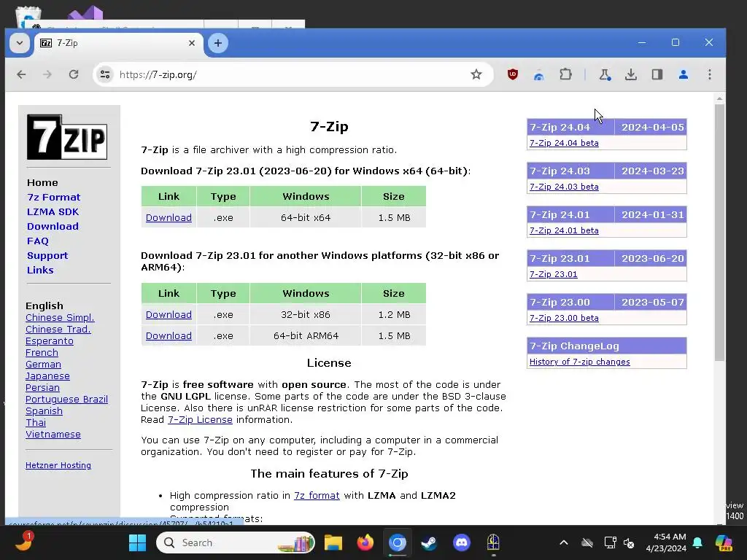Viewport: 747px width, 560px height.
Task: Open the 7-Zip 24.03 beta link
Action: tap(564, 187)
